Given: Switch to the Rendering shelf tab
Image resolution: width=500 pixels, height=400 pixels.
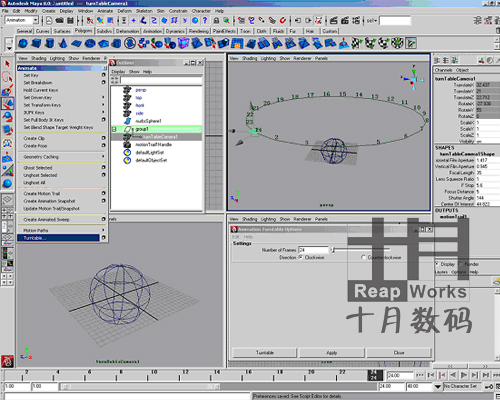Looking at the screenshot, I should 199,31.
